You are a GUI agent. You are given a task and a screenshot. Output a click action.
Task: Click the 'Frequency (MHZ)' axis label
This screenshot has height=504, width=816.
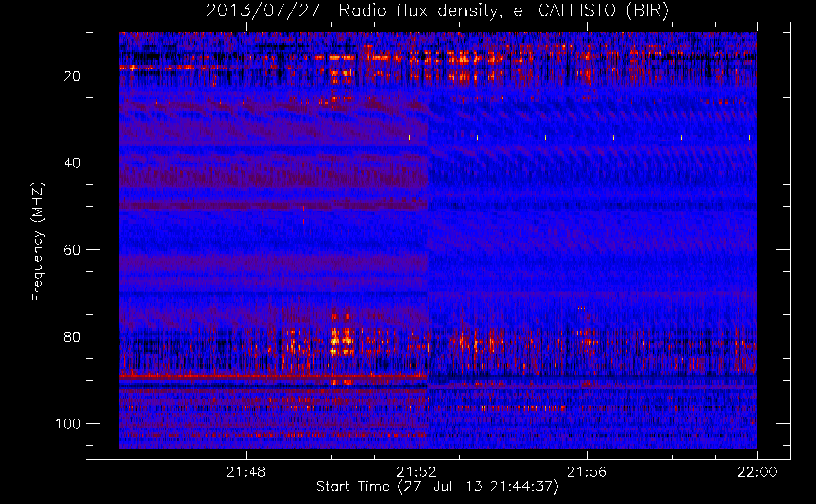click(x=38, y=242)
